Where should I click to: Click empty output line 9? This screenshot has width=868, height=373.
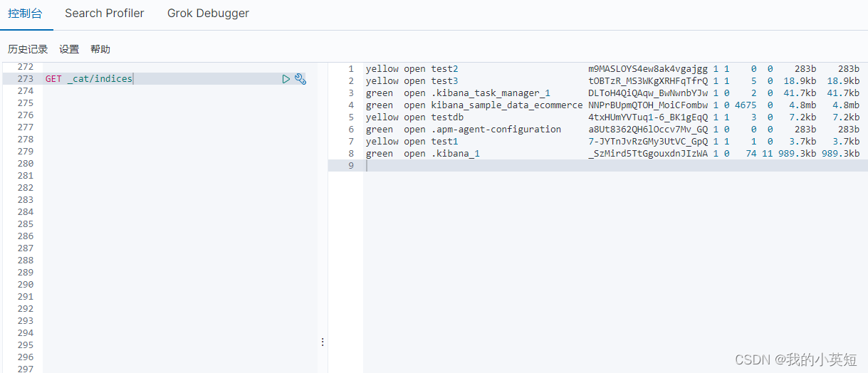coord(616,166)
